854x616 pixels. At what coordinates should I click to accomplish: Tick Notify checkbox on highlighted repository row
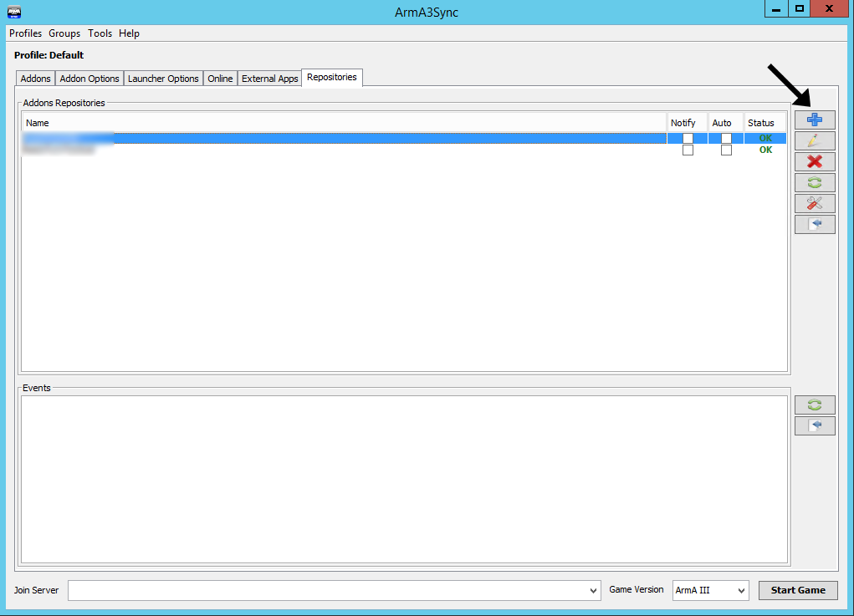[688, 138]
